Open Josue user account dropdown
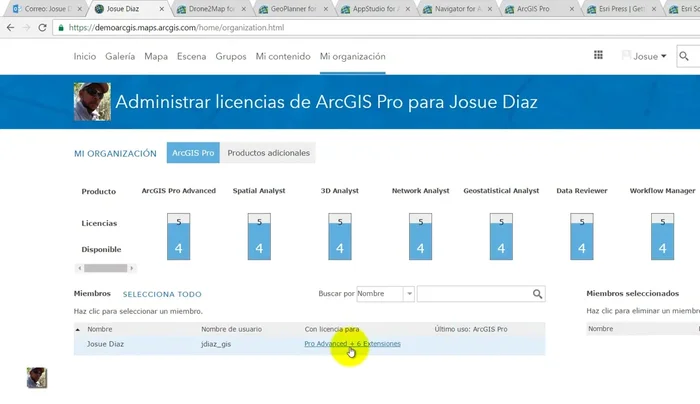Screen dimensions: 700x404 coord(644,56)
